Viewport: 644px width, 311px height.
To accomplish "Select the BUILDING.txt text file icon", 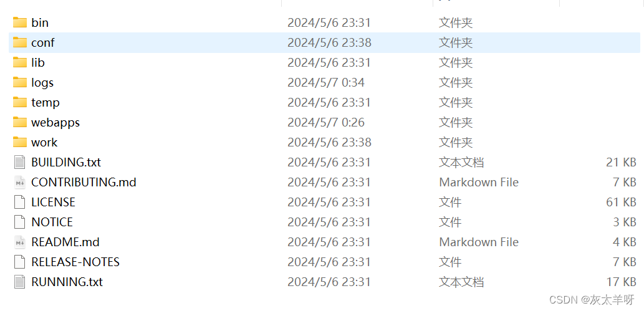I will pos(20,162).
